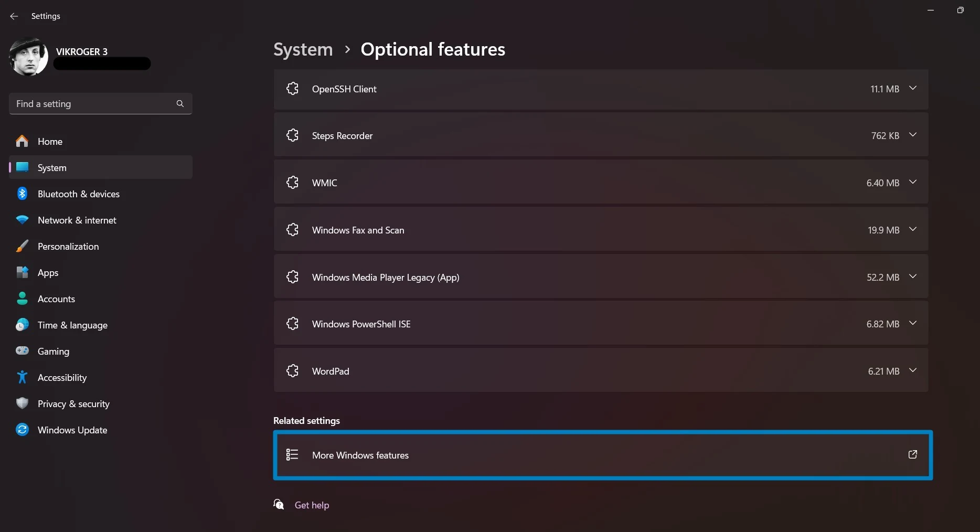Open Privacy & security settings
Image resolution: width=980 pixels, height=532 pixels.
[x=101, y=404]
